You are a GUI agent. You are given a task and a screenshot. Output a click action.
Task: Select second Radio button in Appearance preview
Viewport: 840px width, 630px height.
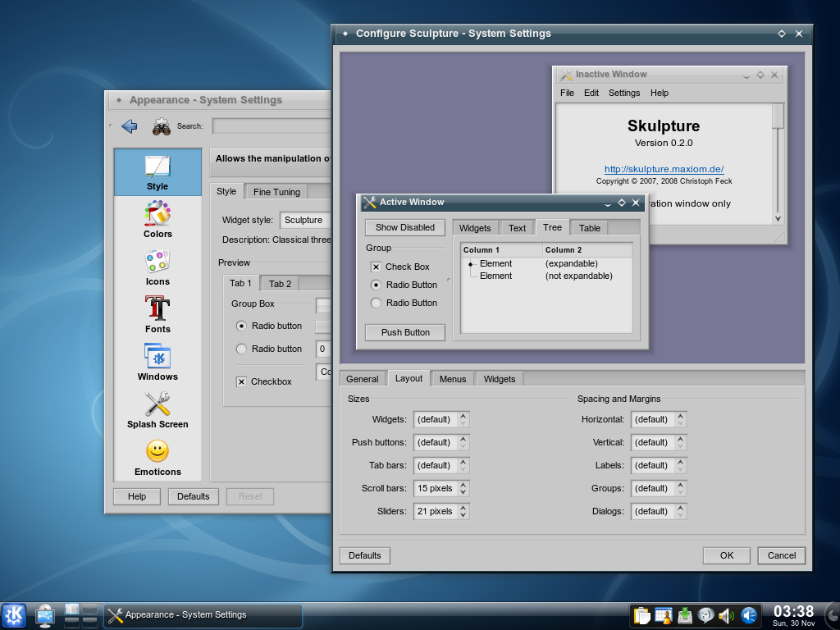tap(242, 349)
